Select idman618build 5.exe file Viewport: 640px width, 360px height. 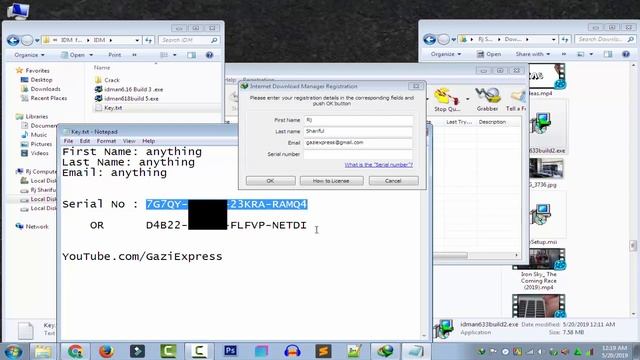click(x=127, y=98)
